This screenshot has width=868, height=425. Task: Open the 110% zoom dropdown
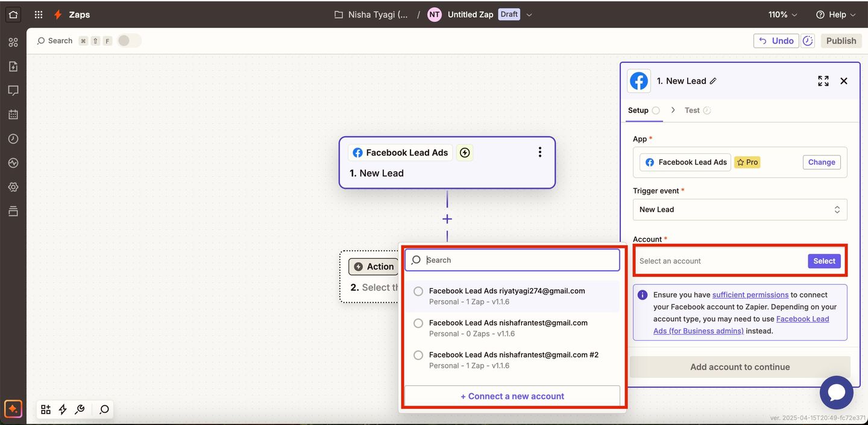tap(782, 14)
